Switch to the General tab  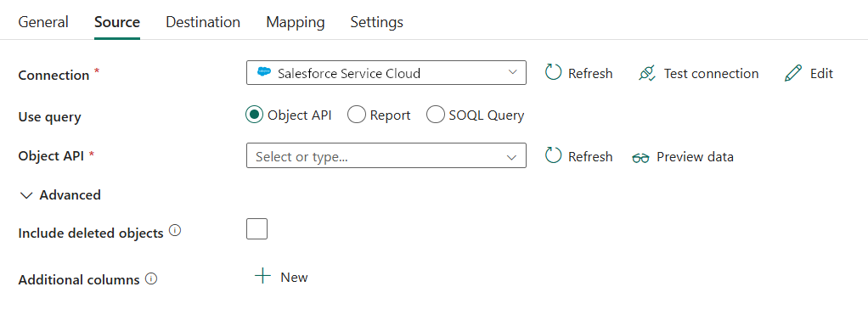(43, 22)
